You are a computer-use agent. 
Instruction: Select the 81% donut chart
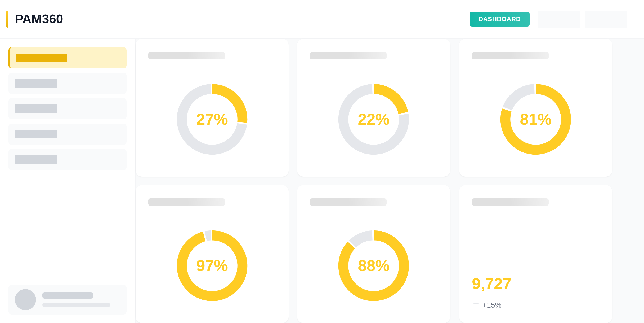pos(536,119)
